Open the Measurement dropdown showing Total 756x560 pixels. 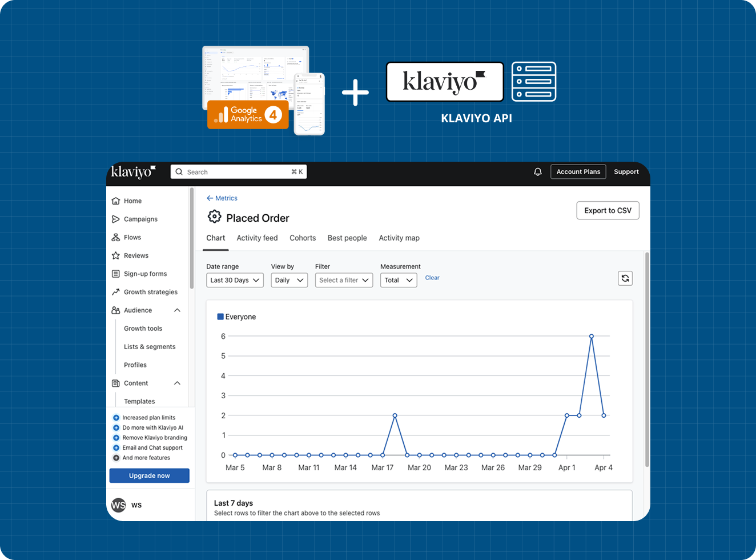[398, 280]
